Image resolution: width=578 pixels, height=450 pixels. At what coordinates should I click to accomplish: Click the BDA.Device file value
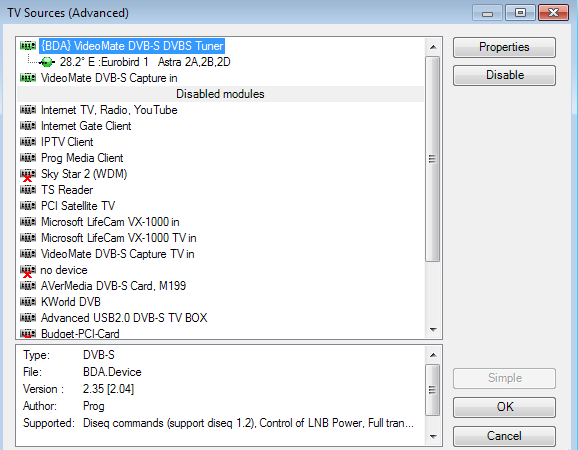(112, 372)
